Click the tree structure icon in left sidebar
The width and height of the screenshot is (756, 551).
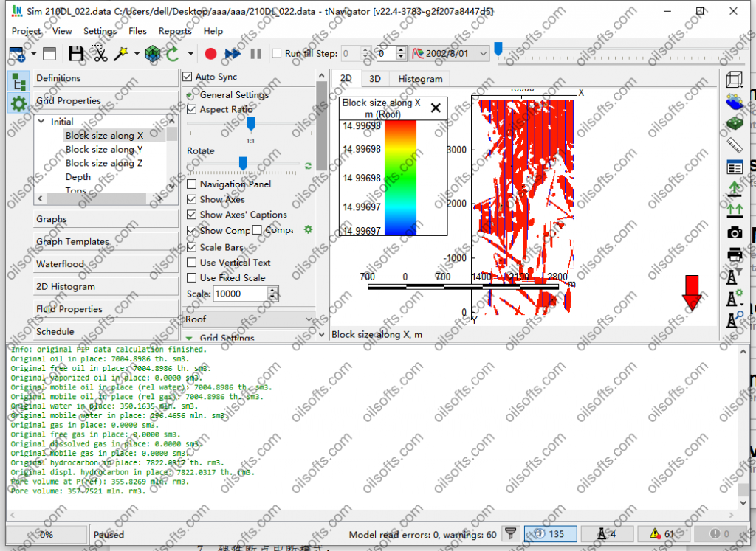coord(18,82)
